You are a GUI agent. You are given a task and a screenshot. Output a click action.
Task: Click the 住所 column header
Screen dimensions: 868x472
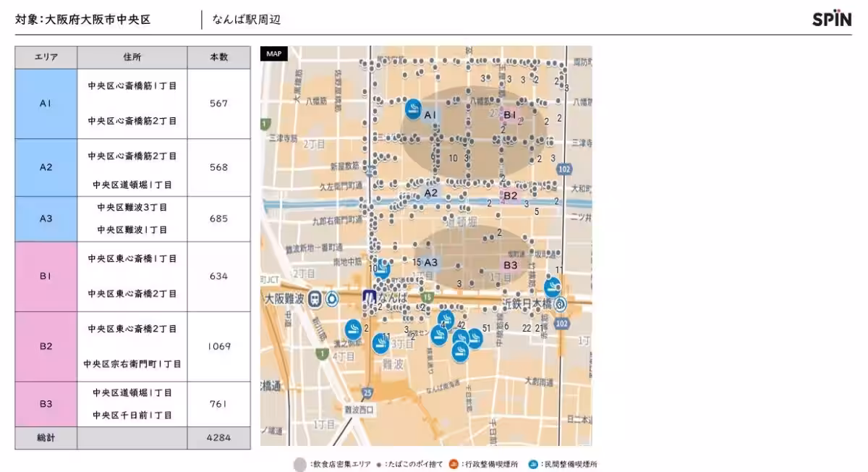click(132, 57)
